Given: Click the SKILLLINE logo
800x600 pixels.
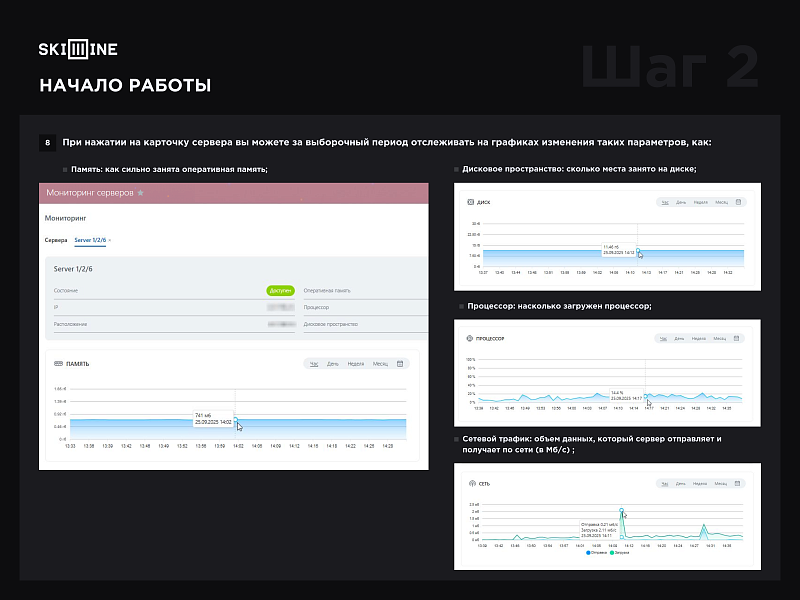Looking at the screenshot, I should [x=77, y=50].
